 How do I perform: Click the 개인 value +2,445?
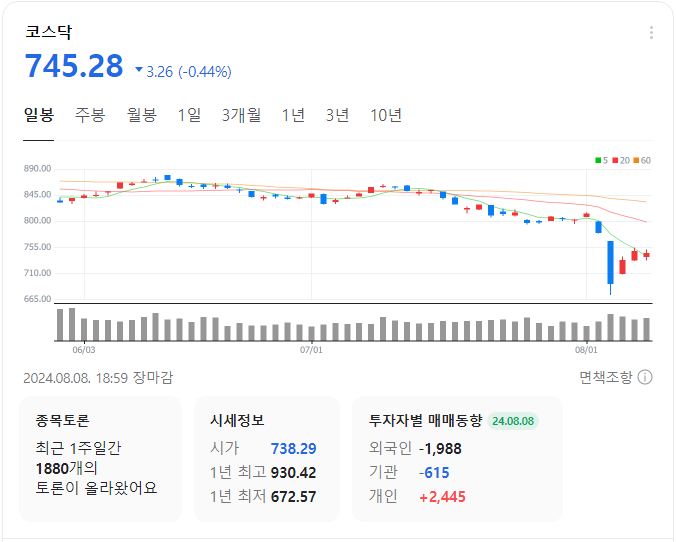click(x=442, y=497)
